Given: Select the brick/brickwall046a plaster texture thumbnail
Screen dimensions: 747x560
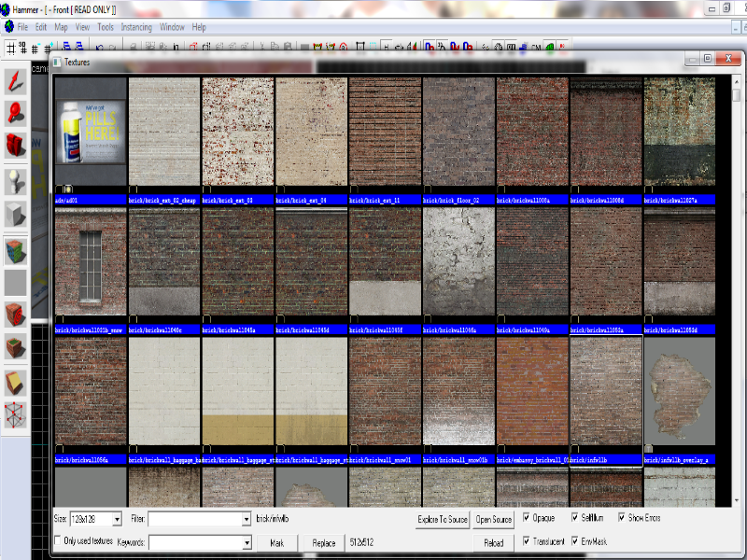Looking at the screenshot, I should [x=458, y=261].
